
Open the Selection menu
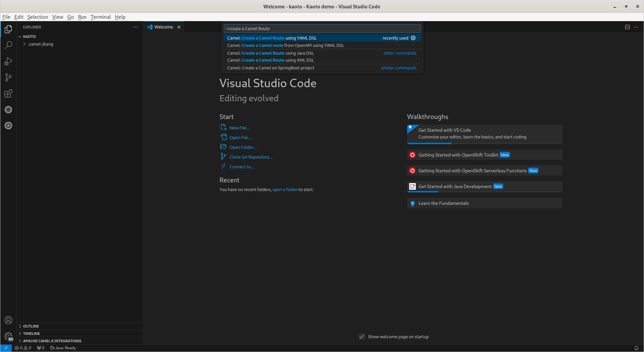click(x=38, y=17)
